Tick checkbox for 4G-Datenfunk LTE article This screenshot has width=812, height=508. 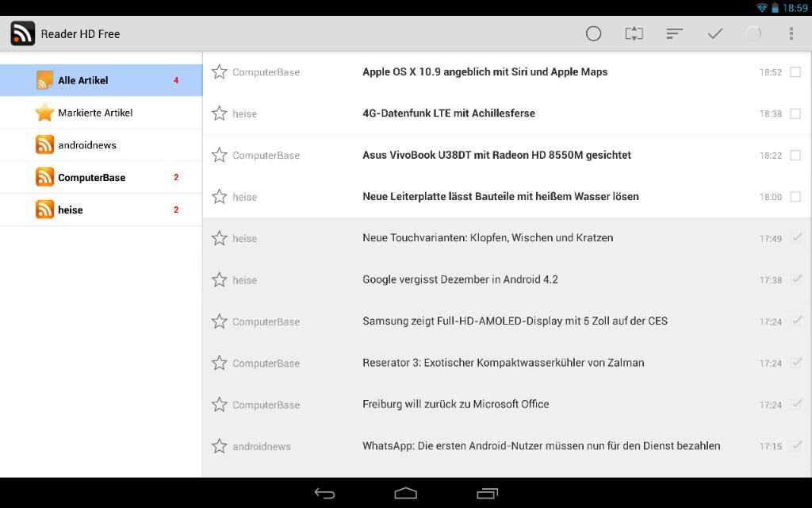(x=795, y=114)
